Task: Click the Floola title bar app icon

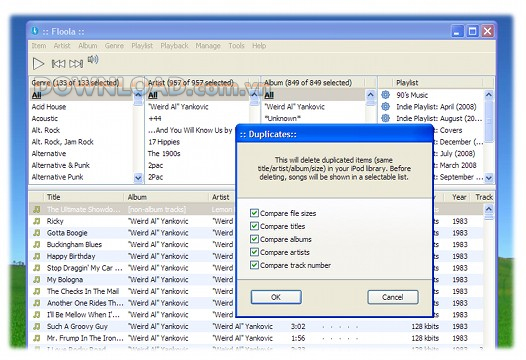Action: point(35,31)
